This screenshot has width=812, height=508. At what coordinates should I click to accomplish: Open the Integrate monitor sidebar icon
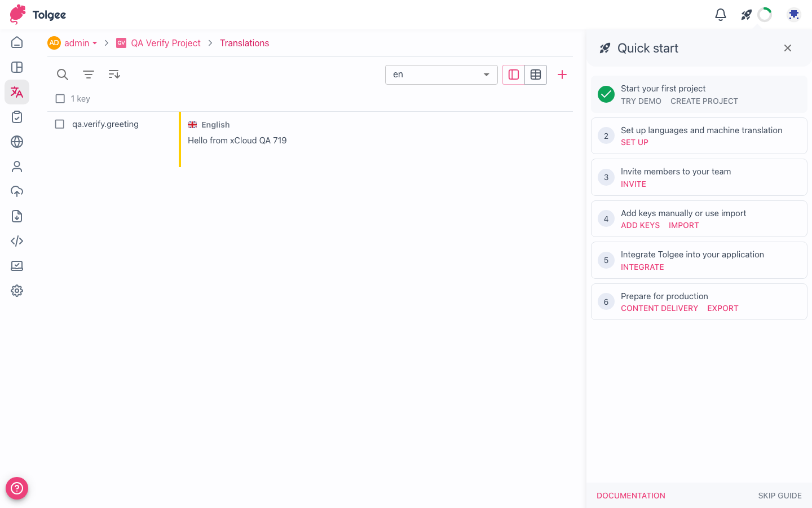[17, 266]
